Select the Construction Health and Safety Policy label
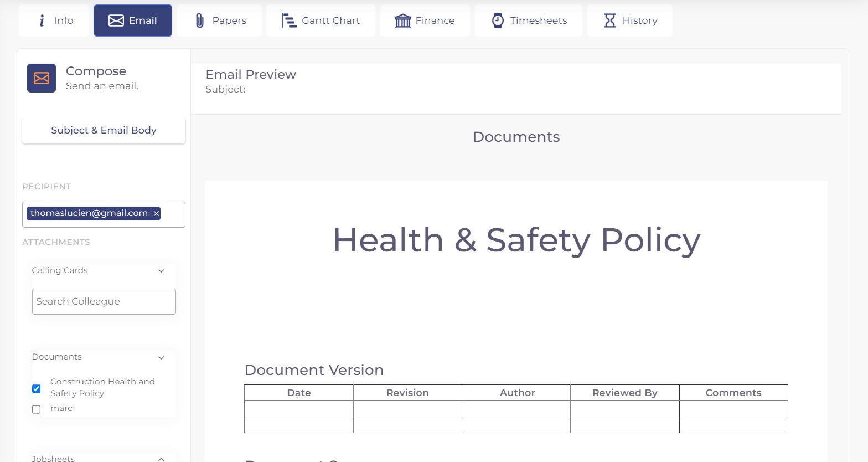Image resolution: width=868 pixels, height=462 pixels. click(102, 387)
